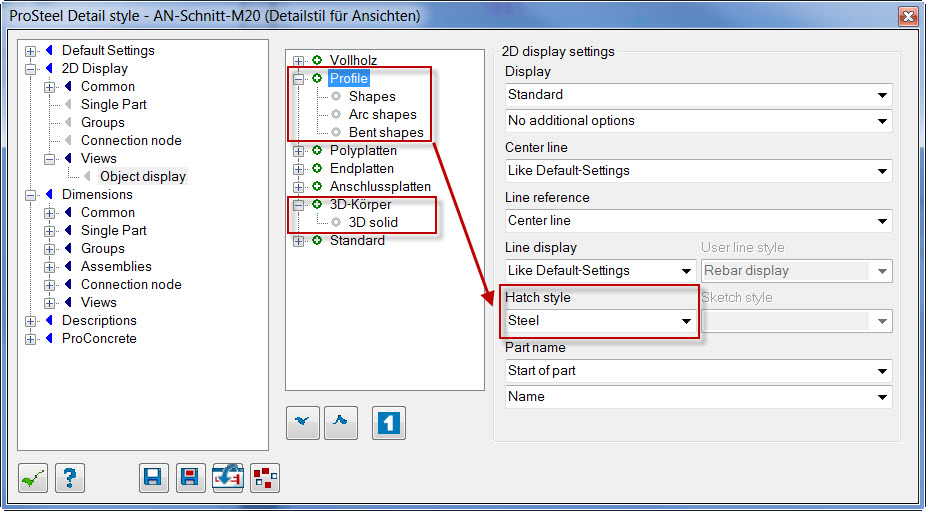Select Views under Dimensions
This screenshot has width=926, height=511.
coord(99,302)
